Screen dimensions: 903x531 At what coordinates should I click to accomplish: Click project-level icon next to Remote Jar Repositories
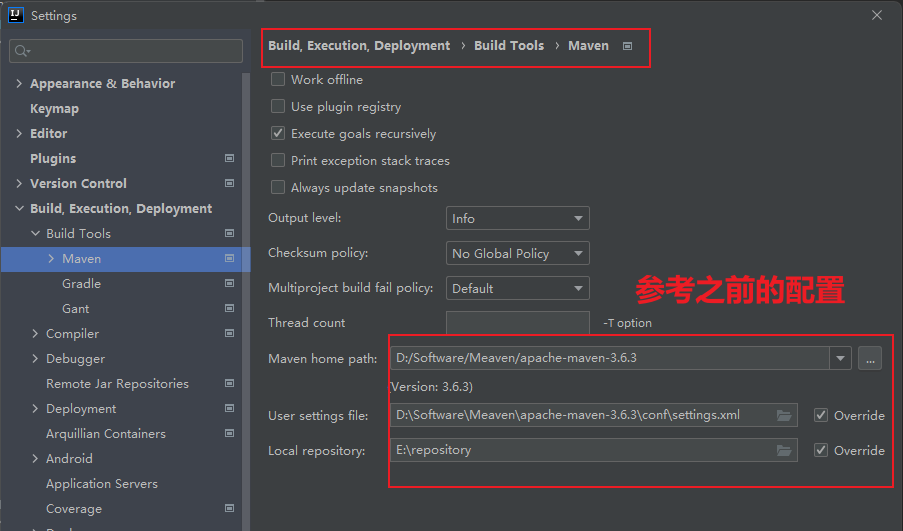pyautogui.click(x=229, y=383)
